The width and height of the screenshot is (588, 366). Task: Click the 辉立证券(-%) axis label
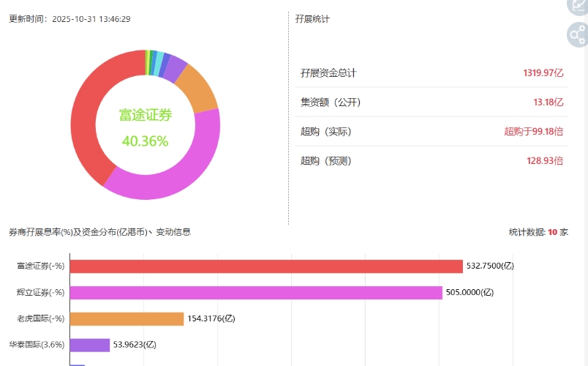click(x=41, y=292)
